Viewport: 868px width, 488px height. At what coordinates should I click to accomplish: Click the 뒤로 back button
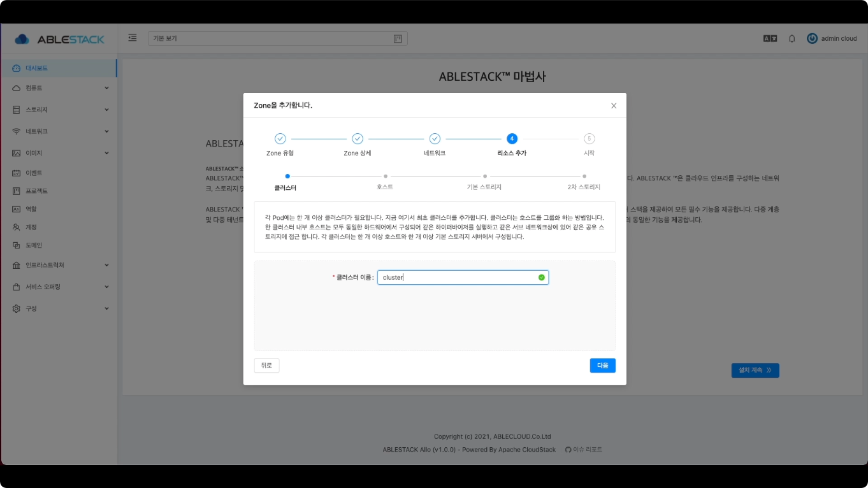(x=266, y=365)
